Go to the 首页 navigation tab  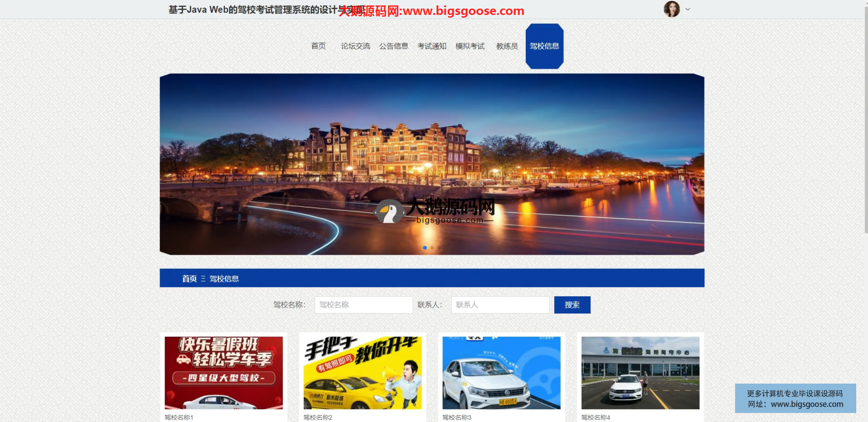[318, 46]
